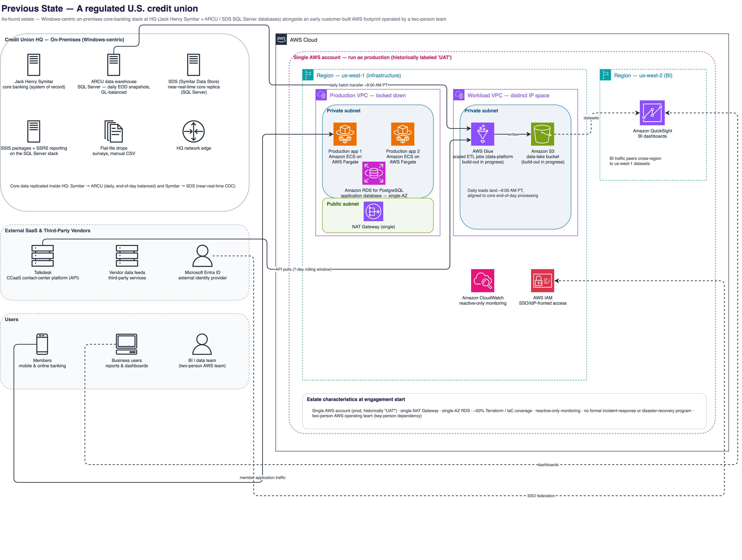Select the us-west-1 region flag icon
The width and height of the screenshot is (742, 560).
click(x=308, y=75)
